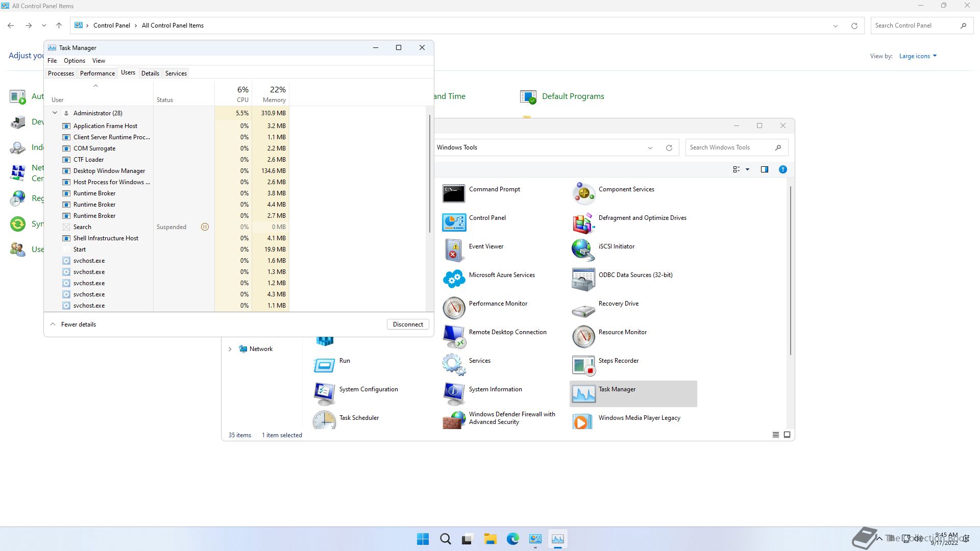
Task: Open Microsoft Edge from taskbar
Action: click(x=512, y=539)
